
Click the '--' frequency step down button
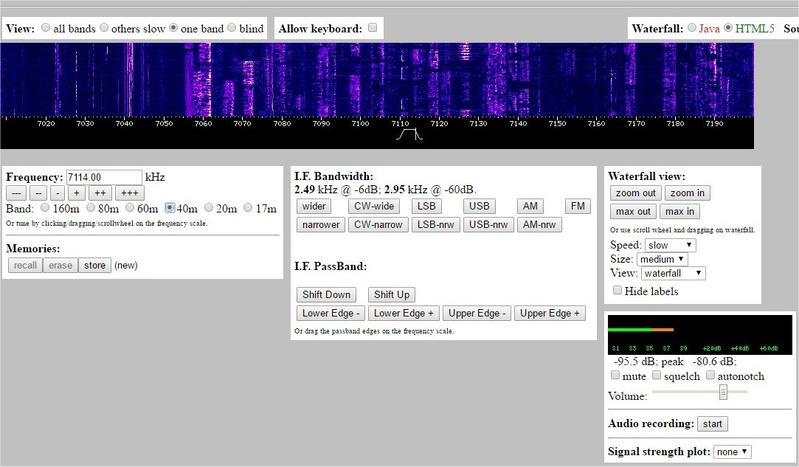coord(38,193)
